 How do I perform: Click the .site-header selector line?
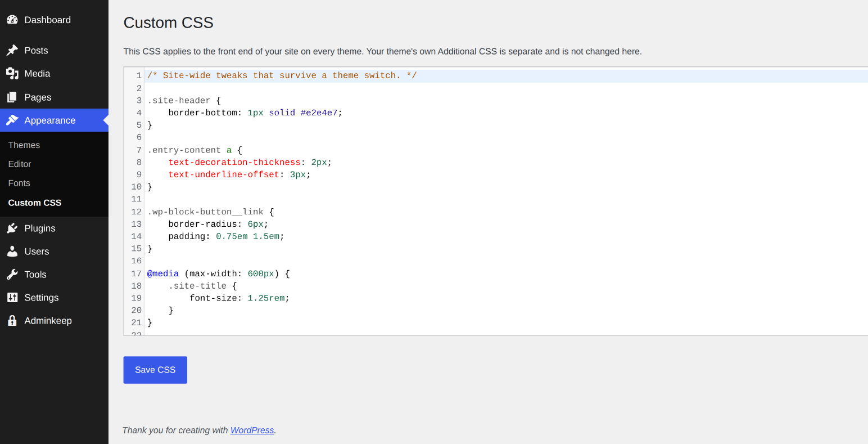coord(184,101)
